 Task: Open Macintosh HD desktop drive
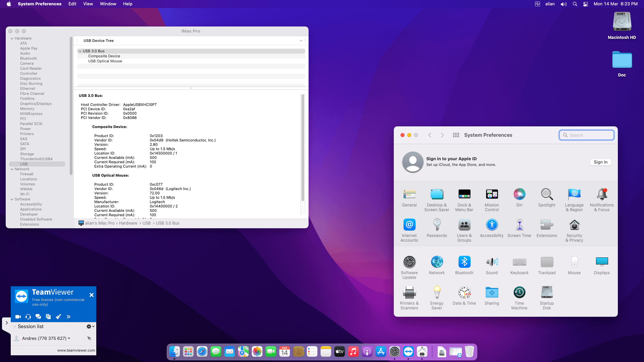(622, 26)
